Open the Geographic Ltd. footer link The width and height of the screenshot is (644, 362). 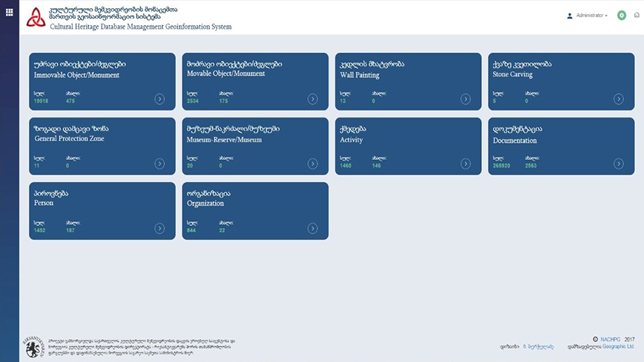click(x=619, y=346)
